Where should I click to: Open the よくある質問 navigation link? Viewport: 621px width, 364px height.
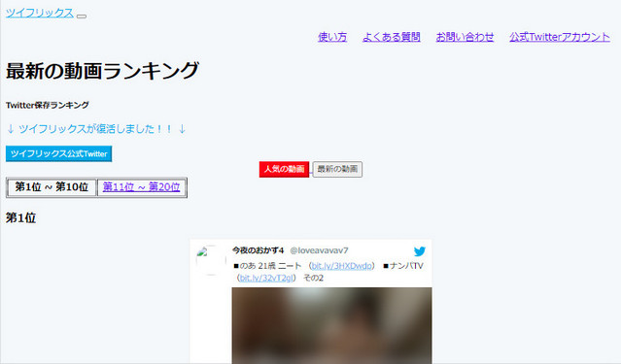[x=392, y=37]
